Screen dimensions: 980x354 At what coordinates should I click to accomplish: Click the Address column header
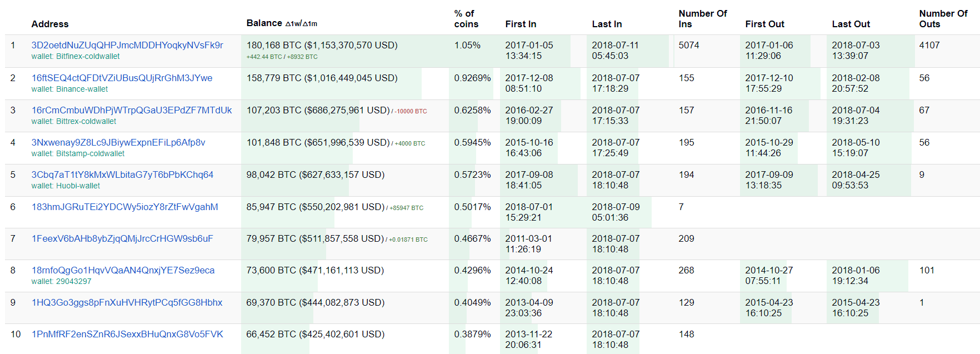tap(50, 24)
